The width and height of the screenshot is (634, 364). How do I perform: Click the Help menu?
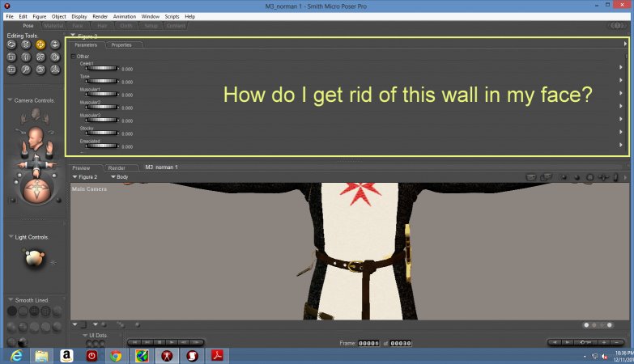coord(189,16)
